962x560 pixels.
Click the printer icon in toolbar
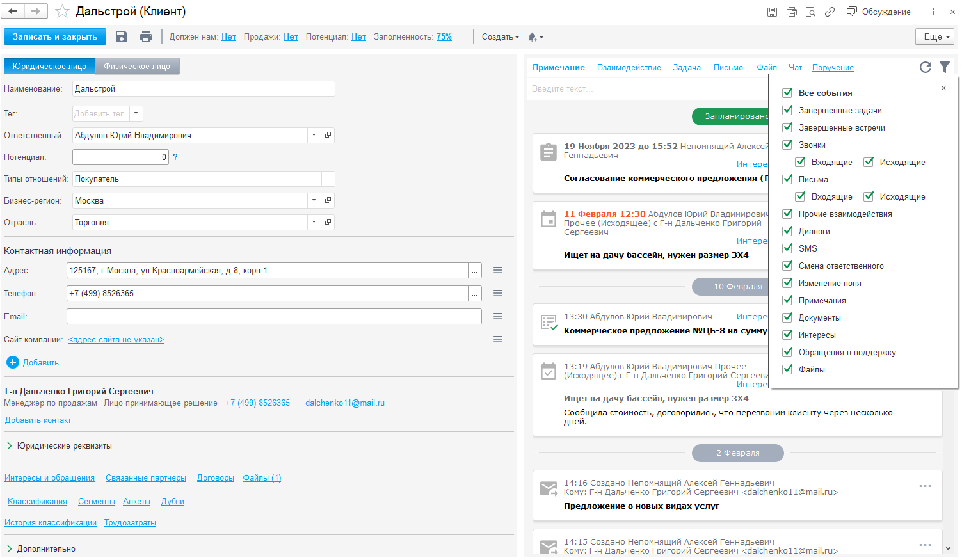146,37
